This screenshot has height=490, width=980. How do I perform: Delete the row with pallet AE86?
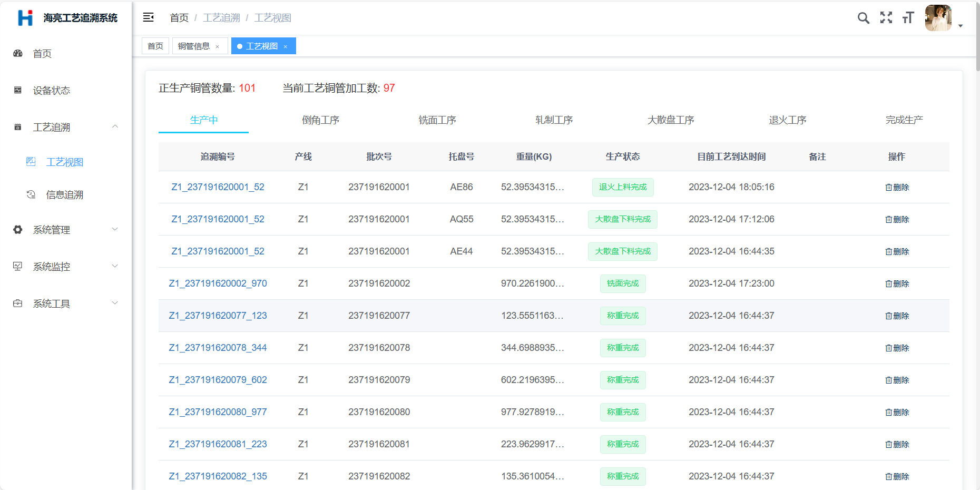[897, 188]
